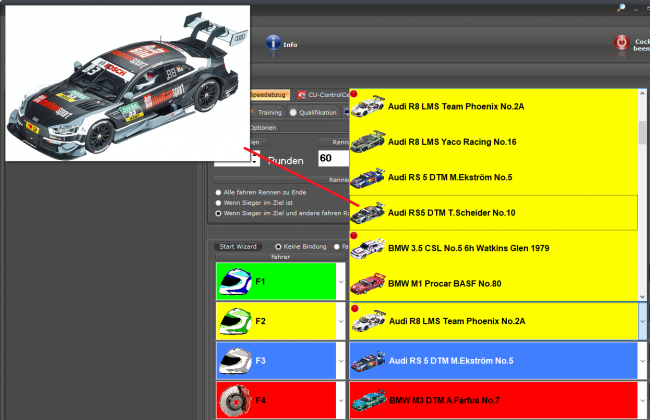Click the large Audi RS5 preview image
The image size is (650, 420).
pyautogui.click(x=127, y=83)
